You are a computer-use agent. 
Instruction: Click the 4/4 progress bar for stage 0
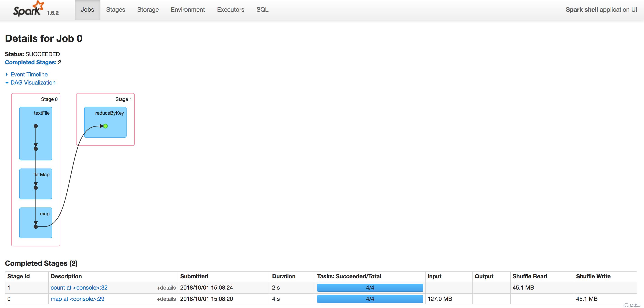pos(370,299)
